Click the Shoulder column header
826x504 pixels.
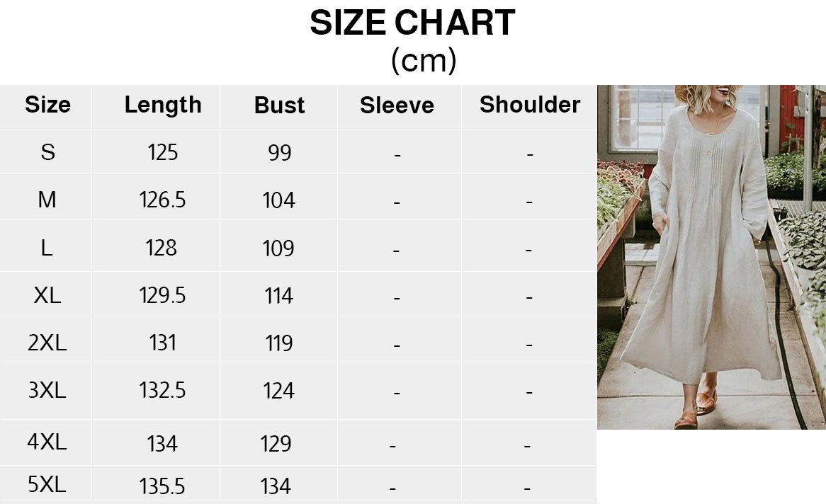coord(529,105)
